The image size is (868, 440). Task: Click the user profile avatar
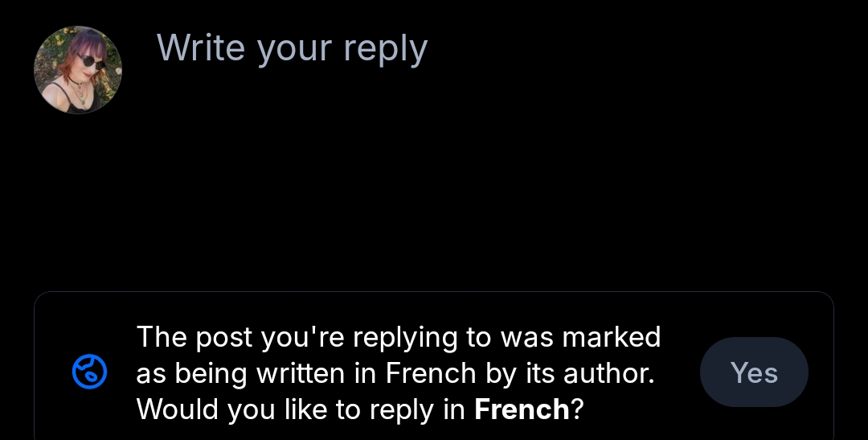click(78, 70)
